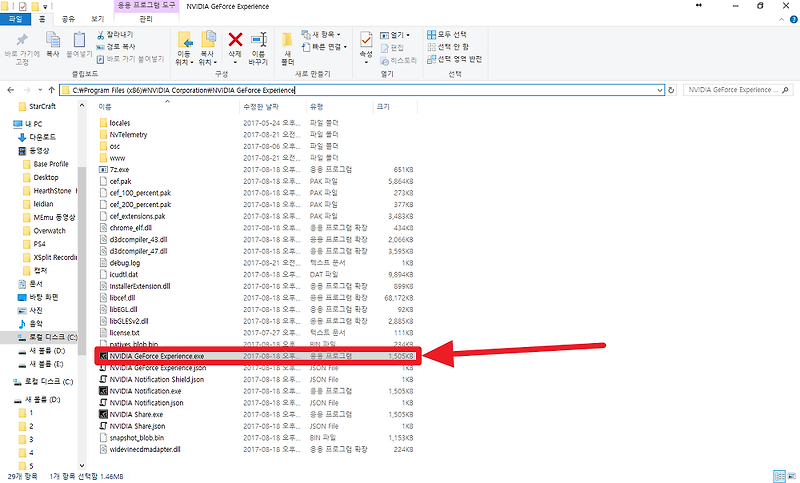Click the Cut (잘라내기) scissors item
This screenshot has height=483, width=800.
(x=115, y=34)
